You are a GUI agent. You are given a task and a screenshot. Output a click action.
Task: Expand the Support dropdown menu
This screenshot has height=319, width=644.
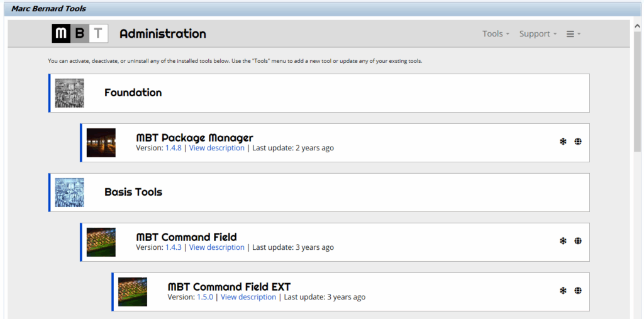coord(538,34)
